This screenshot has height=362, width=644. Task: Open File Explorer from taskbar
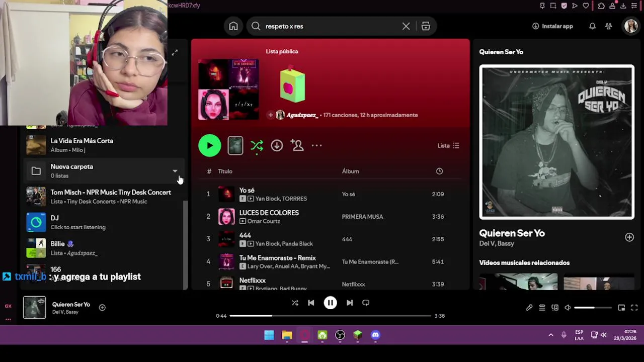(287, 335)
